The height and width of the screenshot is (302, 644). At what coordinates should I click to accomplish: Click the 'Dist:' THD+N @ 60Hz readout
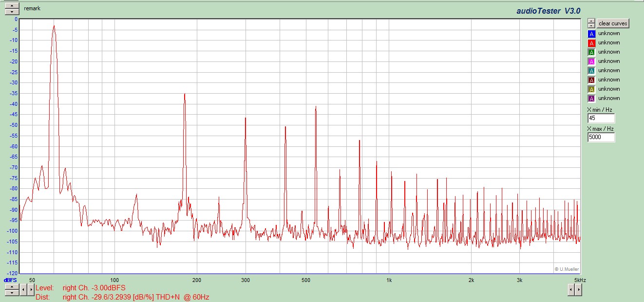(122, 297)
